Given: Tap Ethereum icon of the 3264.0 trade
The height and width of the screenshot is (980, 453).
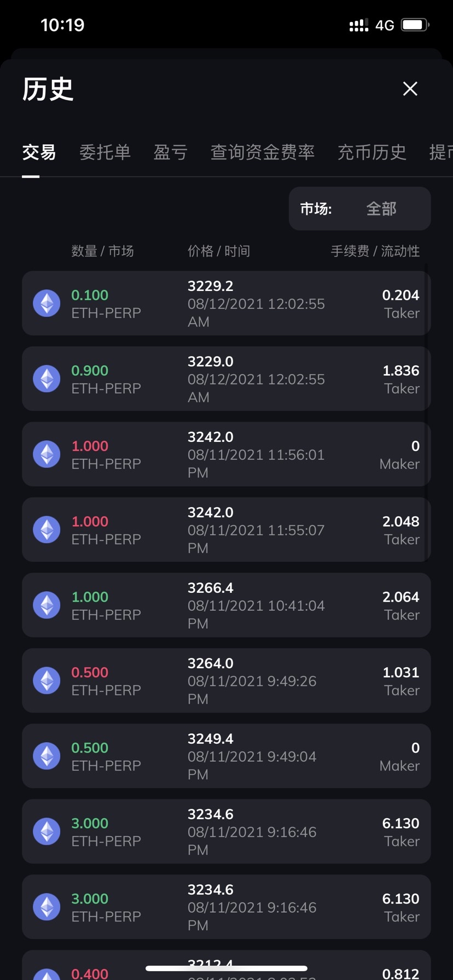Looking at the screenshot, I should pyautogui.click(x=47, y=681).
